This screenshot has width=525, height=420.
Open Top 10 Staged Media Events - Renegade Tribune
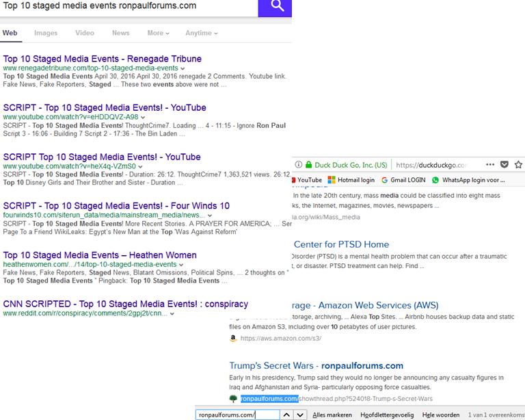102,59
